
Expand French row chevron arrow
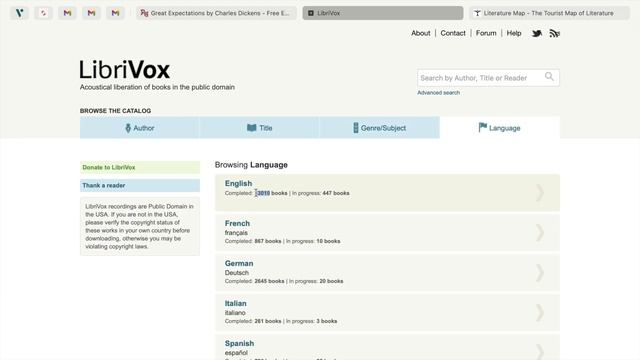[x=540, y=233]
